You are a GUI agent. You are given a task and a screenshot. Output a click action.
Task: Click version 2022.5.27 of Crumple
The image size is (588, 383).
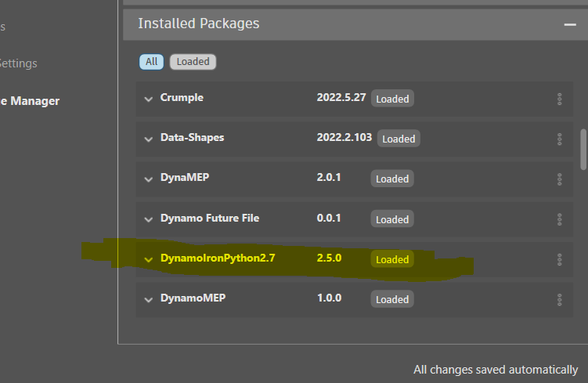tap(341, 98)
